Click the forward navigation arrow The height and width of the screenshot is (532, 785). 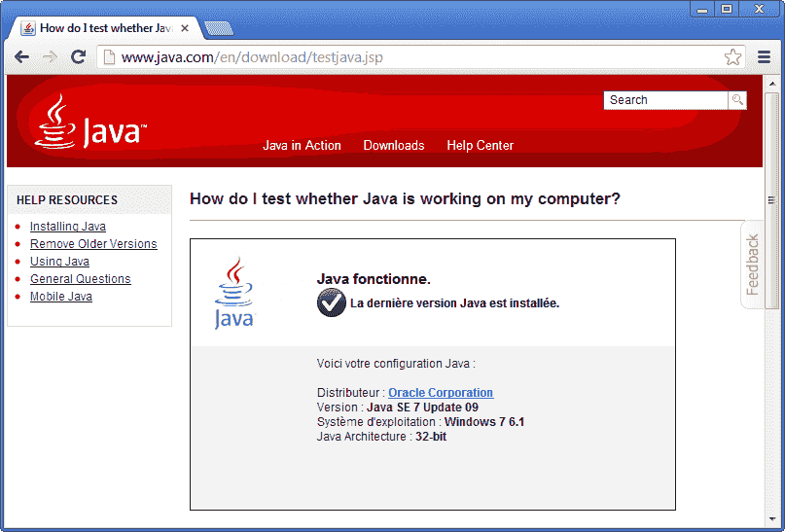click(50, 57)
